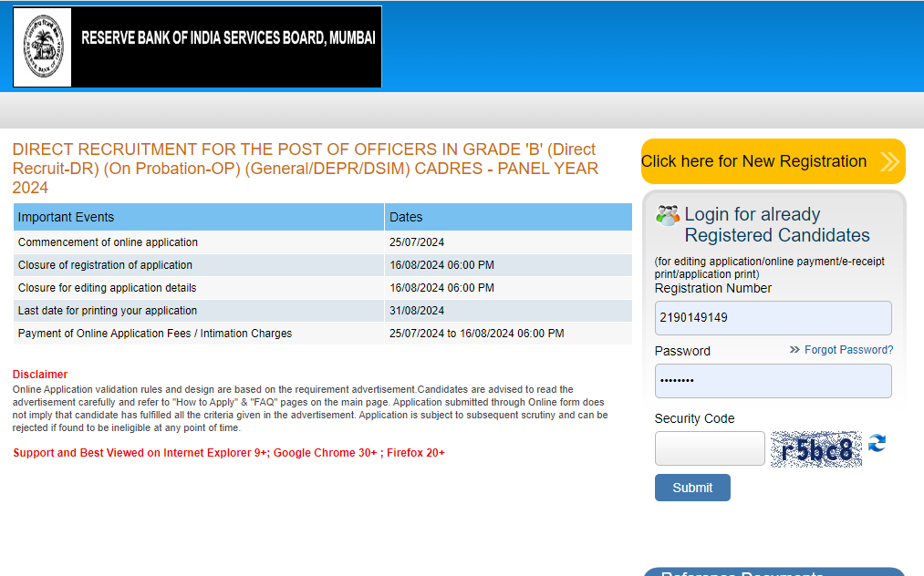
Task: Click the Registration Number label
Action: pyautogui.click(x=712, y=289)
